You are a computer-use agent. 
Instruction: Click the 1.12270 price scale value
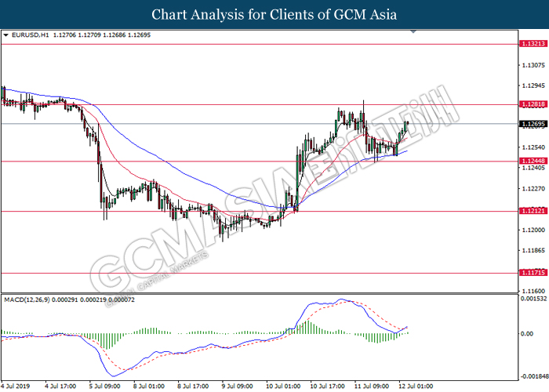[533, 189]
